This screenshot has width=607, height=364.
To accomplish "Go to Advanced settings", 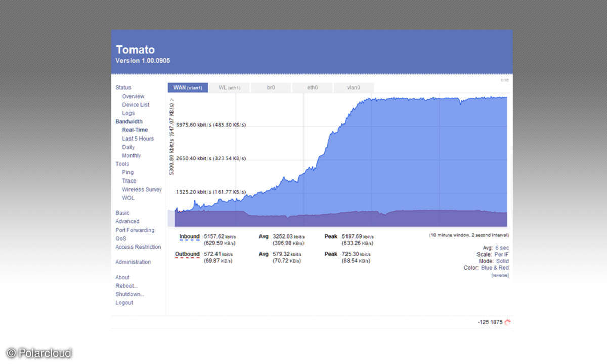I will click(127, 221).
